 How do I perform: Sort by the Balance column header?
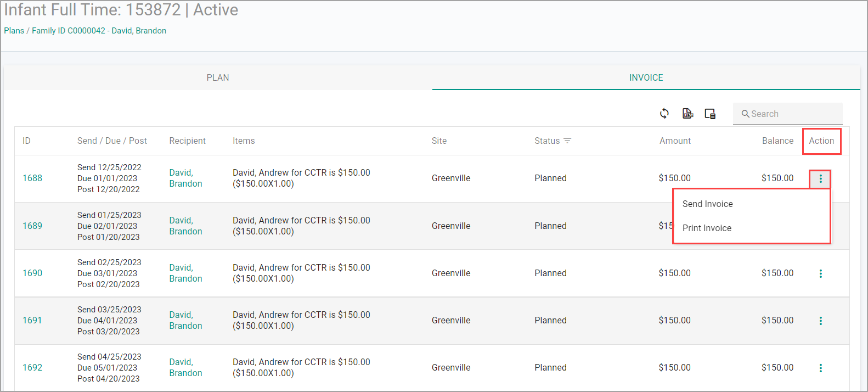point(777,141)
